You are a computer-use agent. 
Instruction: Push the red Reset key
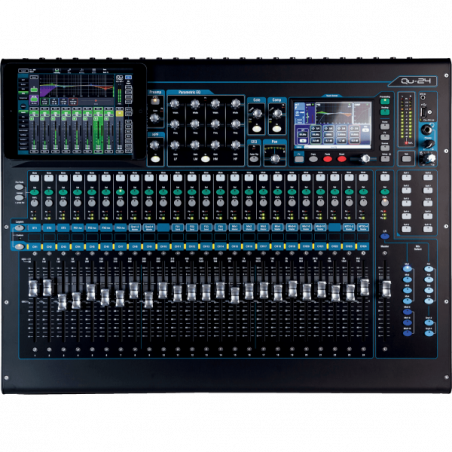(x=342, y=159)
